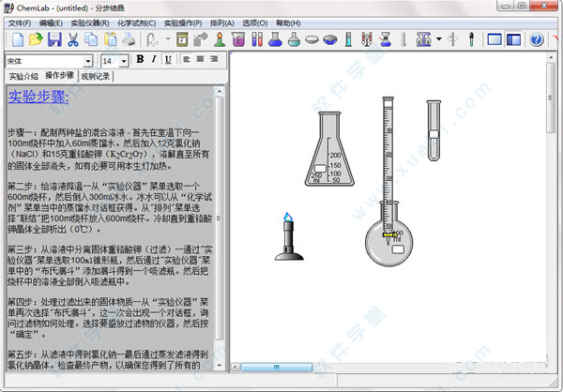Align text right
The height and width of the screenshot is (392, 563).
point(214,59)
